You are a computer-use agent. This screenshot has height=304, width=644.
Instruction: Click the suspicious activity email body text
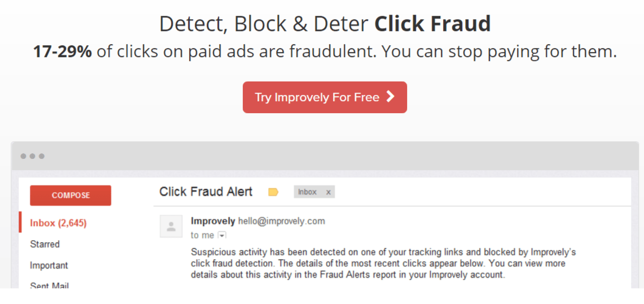pos(383,263)
